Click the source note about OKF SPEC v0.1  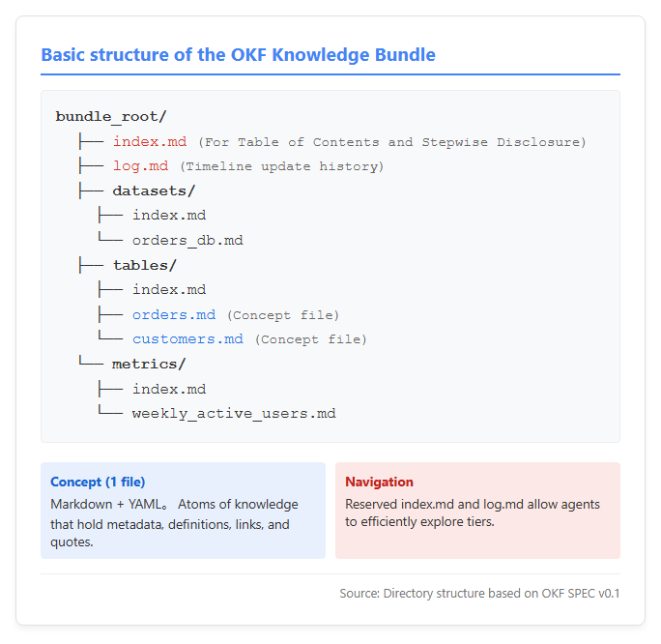coord(479,594)
